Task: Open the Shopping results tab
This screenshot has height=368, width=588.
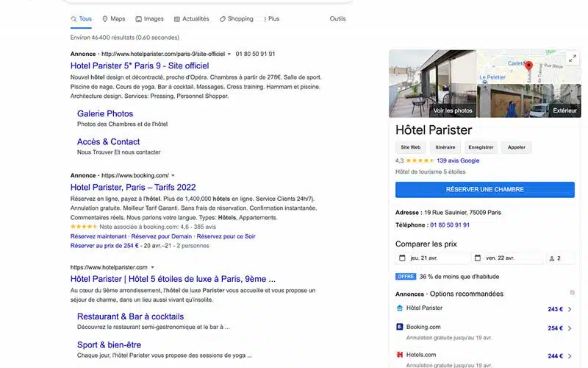Action: click(235, 18)
